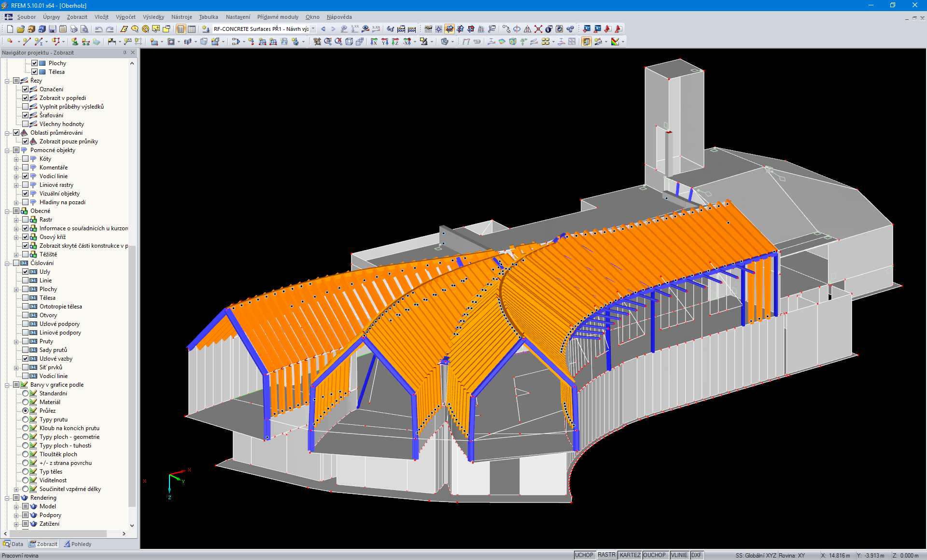Check Vyplnit průběhy výsledků option

pos(25,106)
